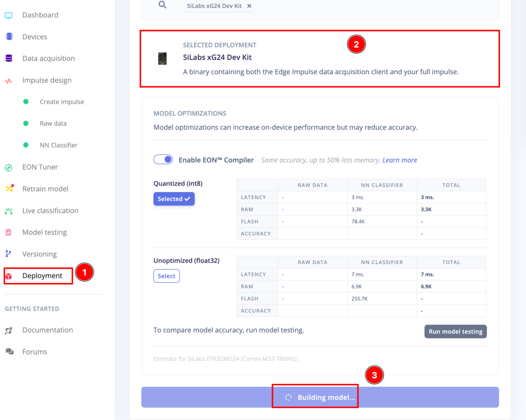Click the quantized total RAM 3.3K
The image size is (526, 420).
point(426,210)
